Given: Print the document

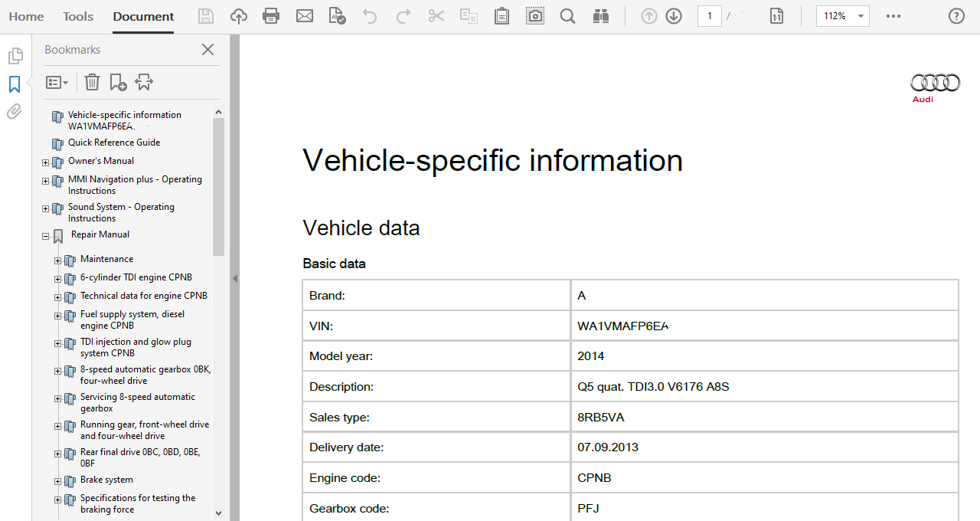Looking at the screenshot, I should pos(271,15).
